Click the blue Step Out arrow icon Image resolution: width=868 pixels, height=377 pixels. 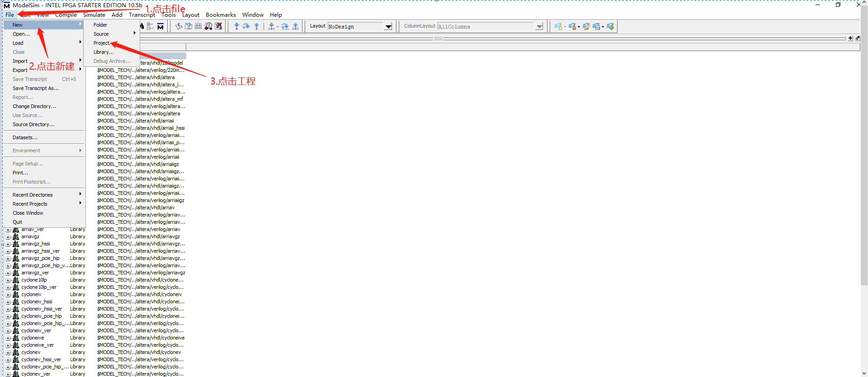pyautogui.click(x=256, y=26)
